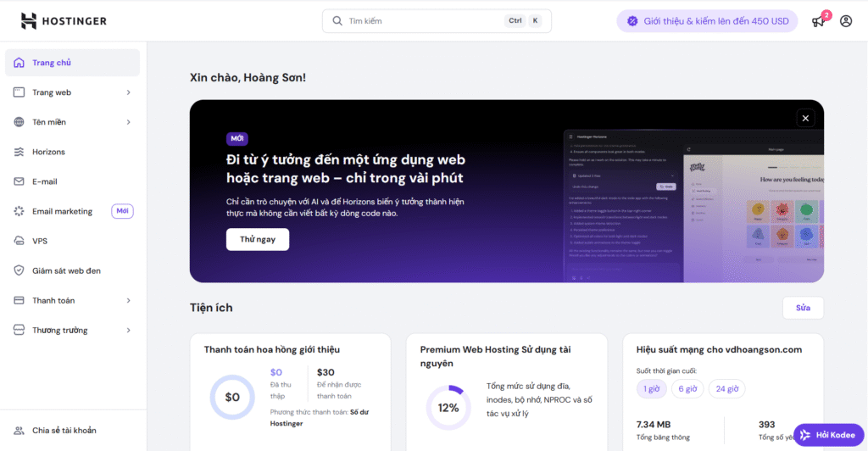868x451 pixels.
Task: Click the Sửa button beside Tiện ích
Action: pyautogui.click(x=802, y=308)
